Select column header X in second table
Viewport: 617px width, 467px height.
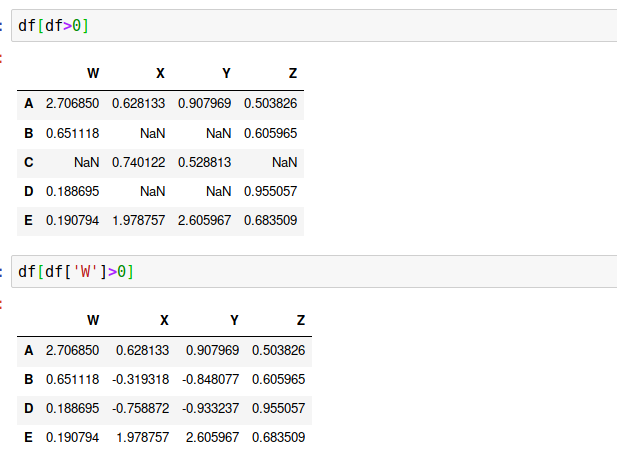(x=164, y=320)
